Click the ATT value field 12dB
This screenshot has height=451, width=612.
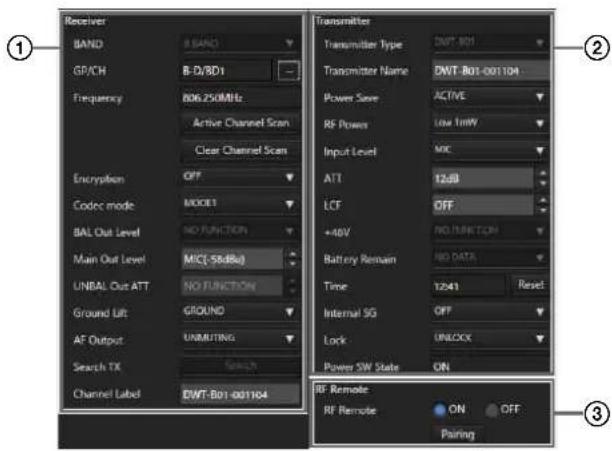coord(482,178)
